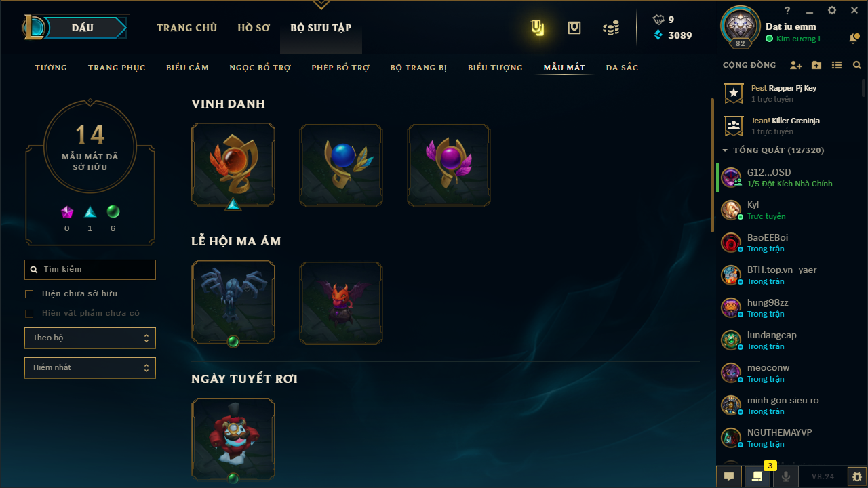This screenshot has width=868, height=488.
Task: Click the new folder icon in Cộng Đồng
Action: [x=816, y=66]
